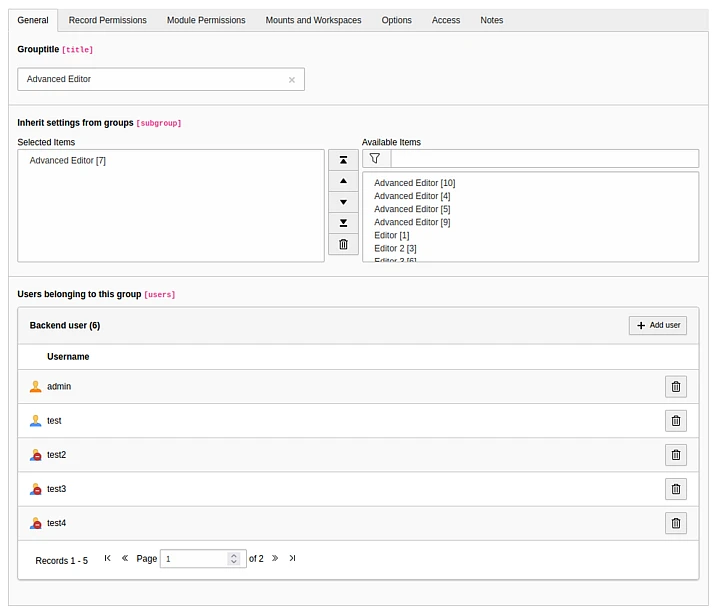Move selected item to bottom

pos(343,223)
